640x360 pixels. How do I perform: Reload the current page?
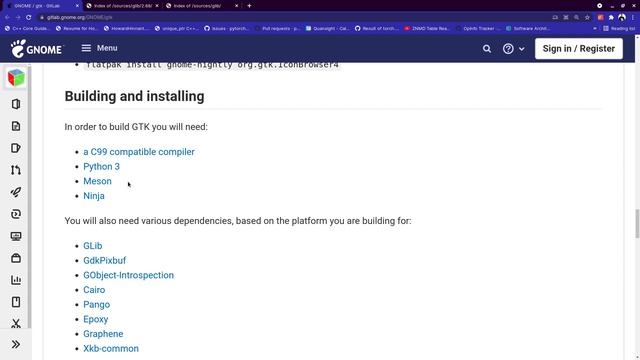pos(29,17)
